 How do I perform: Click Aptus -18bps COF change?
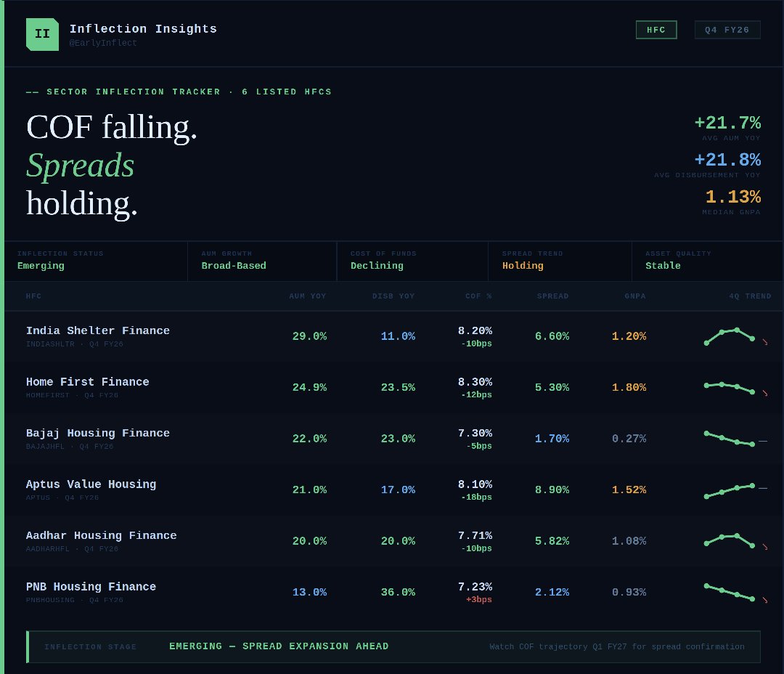(x=476, y=498)
